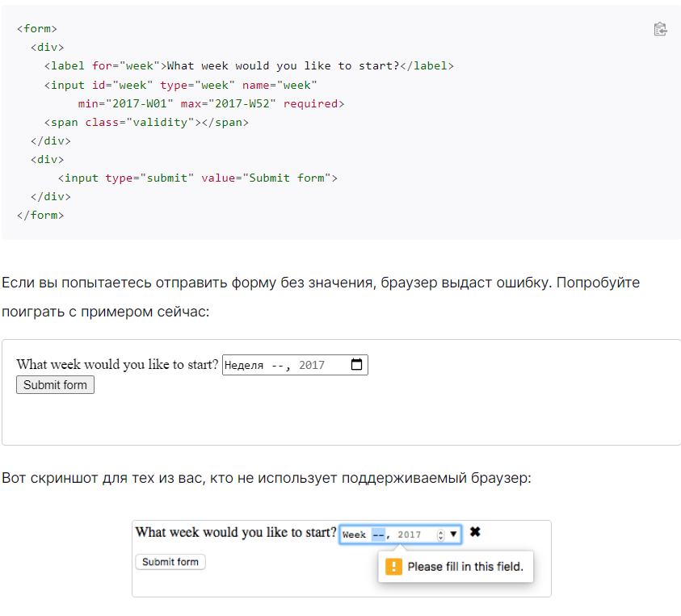
Task: Click the span class="validity" line in the code
Action: (146, 122)
